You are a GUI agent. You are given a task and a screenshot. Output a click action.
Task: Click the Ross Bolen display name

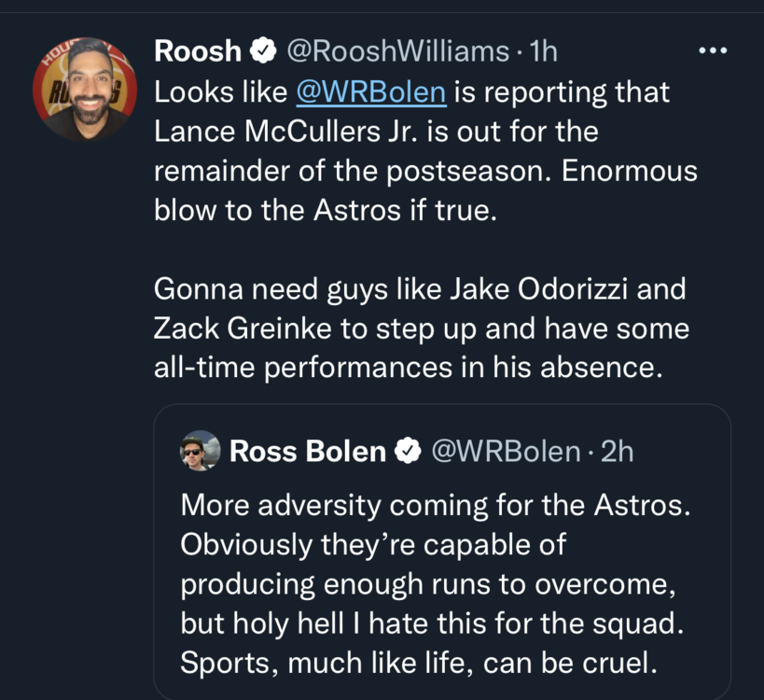click(x=307, y=452)
